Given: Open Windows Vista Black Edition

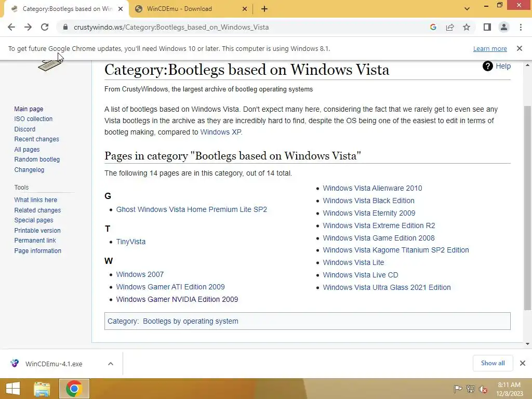Looking at the screenshot, I should 368,201.
